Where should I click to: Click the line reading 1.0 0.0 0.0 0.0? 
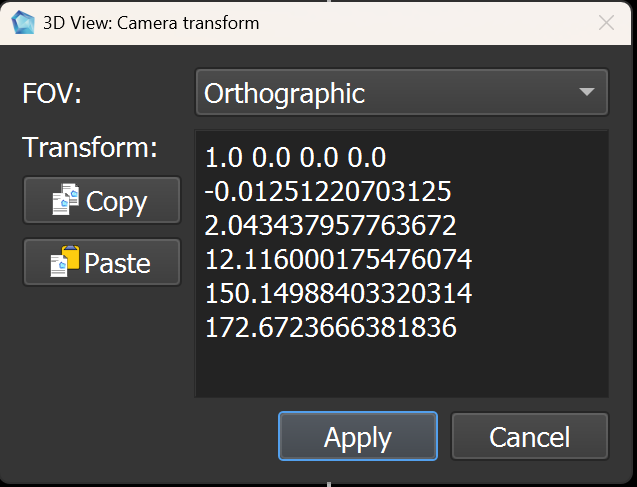tap(295, 158)
